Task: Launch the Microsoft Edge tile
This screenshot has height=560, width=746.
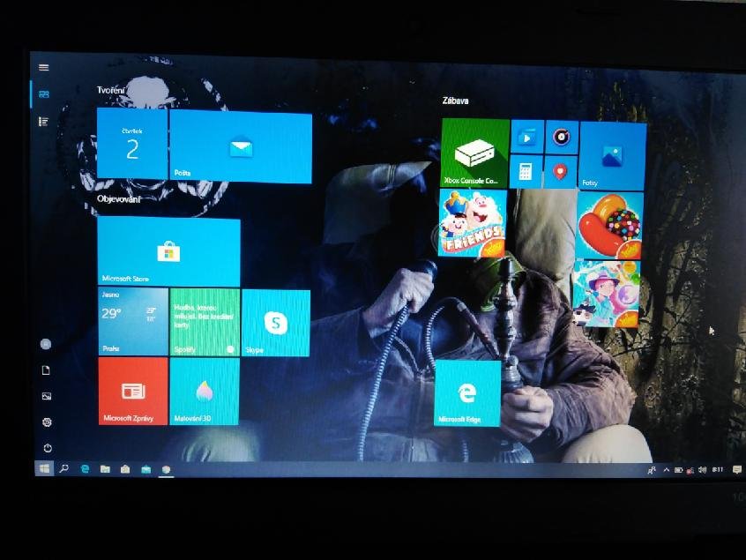Action: pos(467,393)
